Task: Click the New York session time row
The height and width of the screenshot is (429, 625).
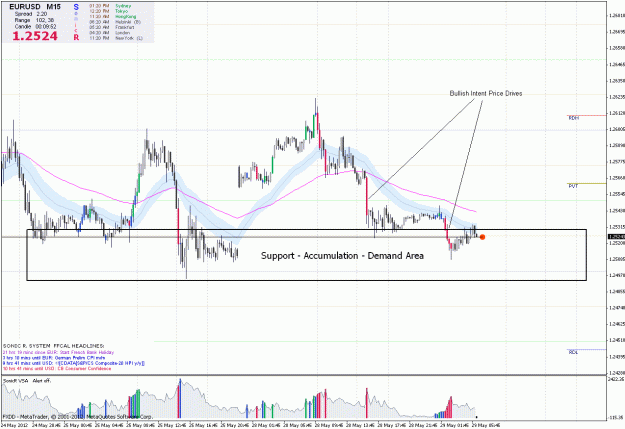Action: (x=116, y=38)
